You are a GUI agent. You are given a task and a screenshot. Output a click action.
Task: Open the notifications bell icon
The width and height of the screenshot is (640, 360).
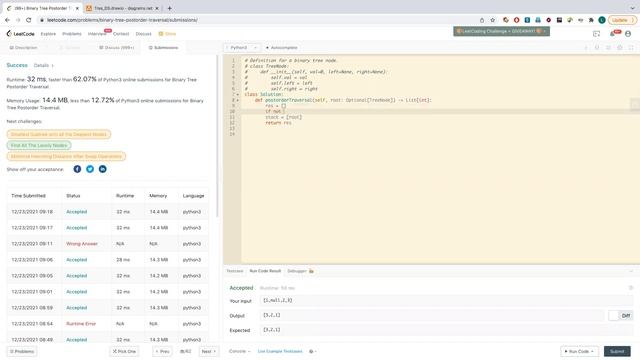(613, 34)
